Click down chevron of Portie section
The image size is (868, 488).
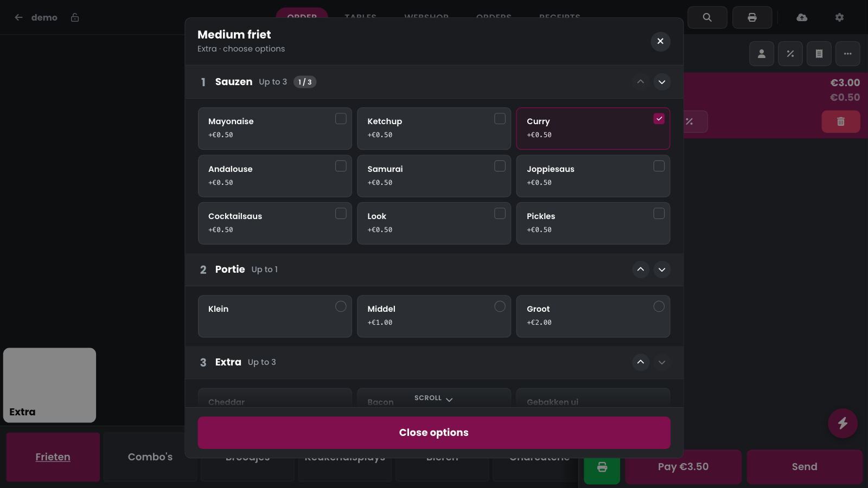pos(662,269)
